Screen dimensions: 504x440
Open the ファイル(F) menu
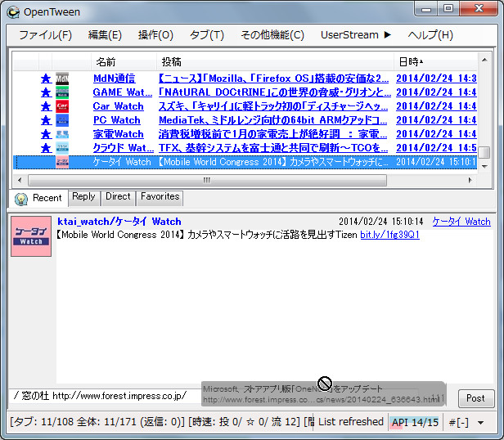point(45,34)
